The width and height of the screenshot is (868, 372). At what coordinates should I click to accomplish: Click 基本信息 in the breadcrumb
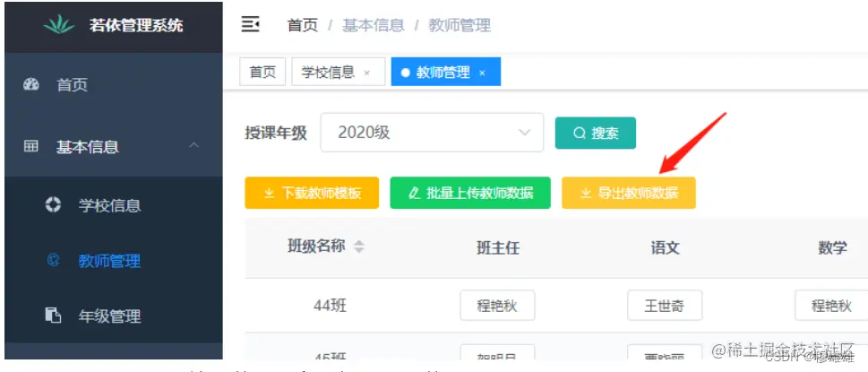click(374, 25)
